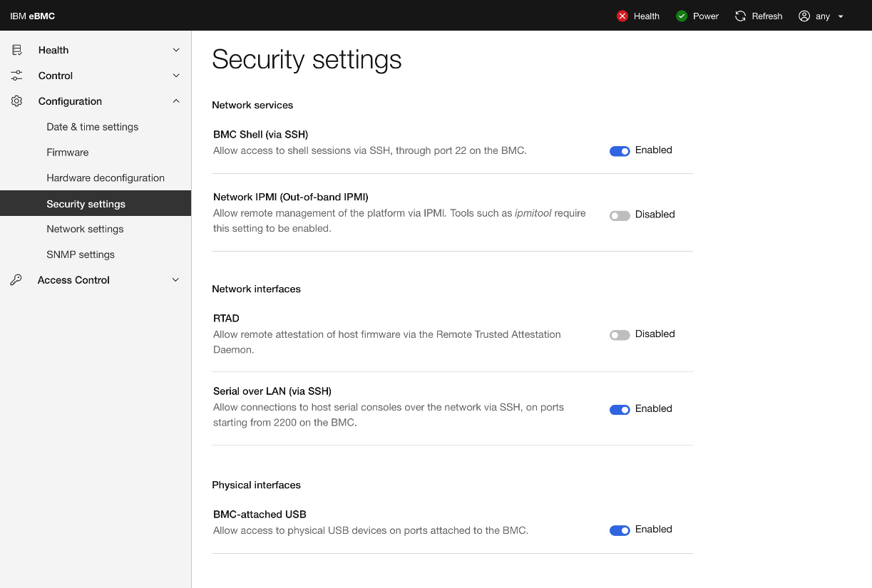Click the IBM eBMC logo
872x588 pixels.
click(31, 15)
